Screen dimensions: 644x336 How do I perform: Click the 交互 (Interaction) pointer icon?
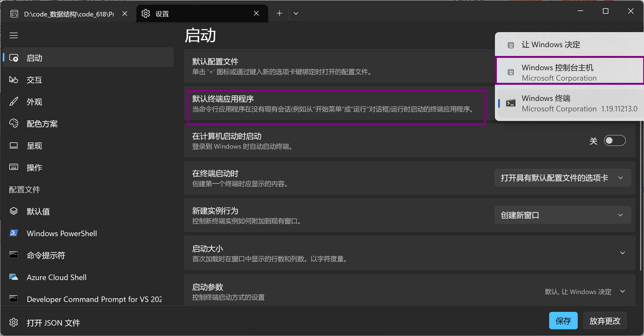(x=14, y=80)
